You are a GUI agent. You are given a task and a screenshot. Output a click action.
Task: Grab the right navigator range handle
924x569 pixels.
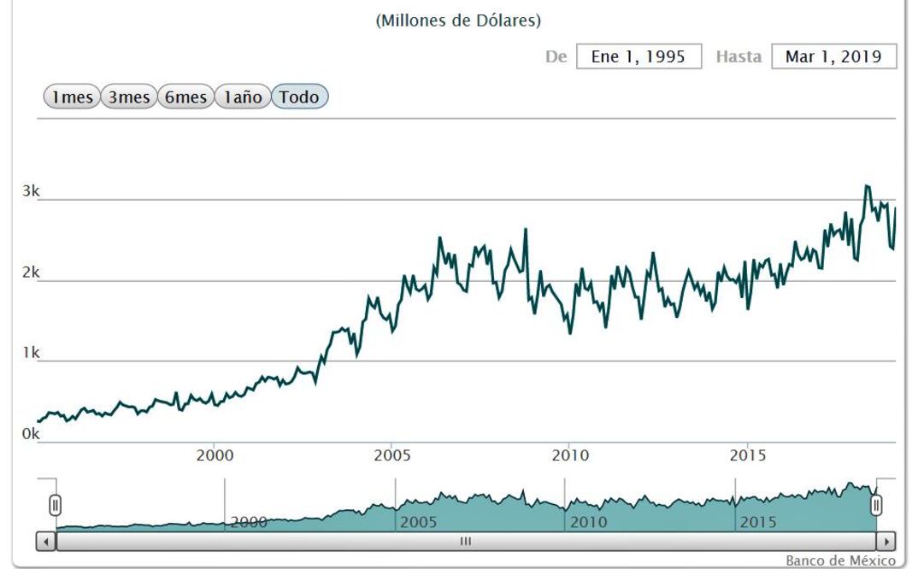tap(876, 505)
